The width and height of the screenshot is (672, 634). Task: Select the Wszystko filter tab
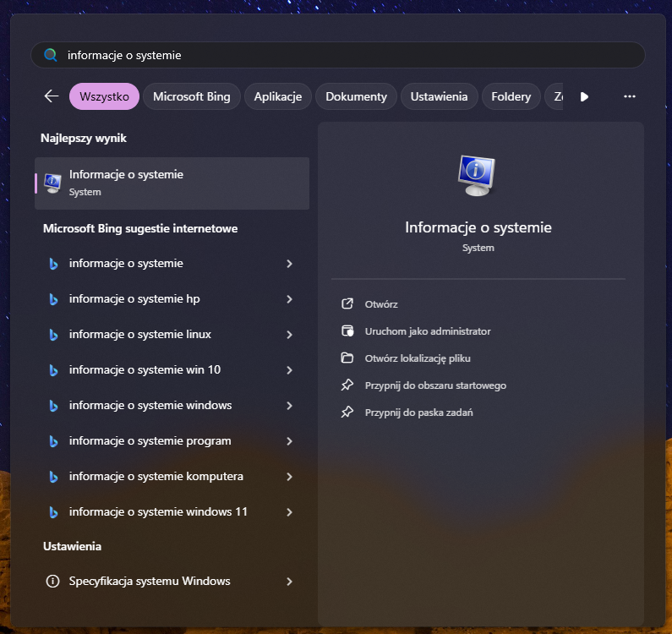(x=104, y=96)
